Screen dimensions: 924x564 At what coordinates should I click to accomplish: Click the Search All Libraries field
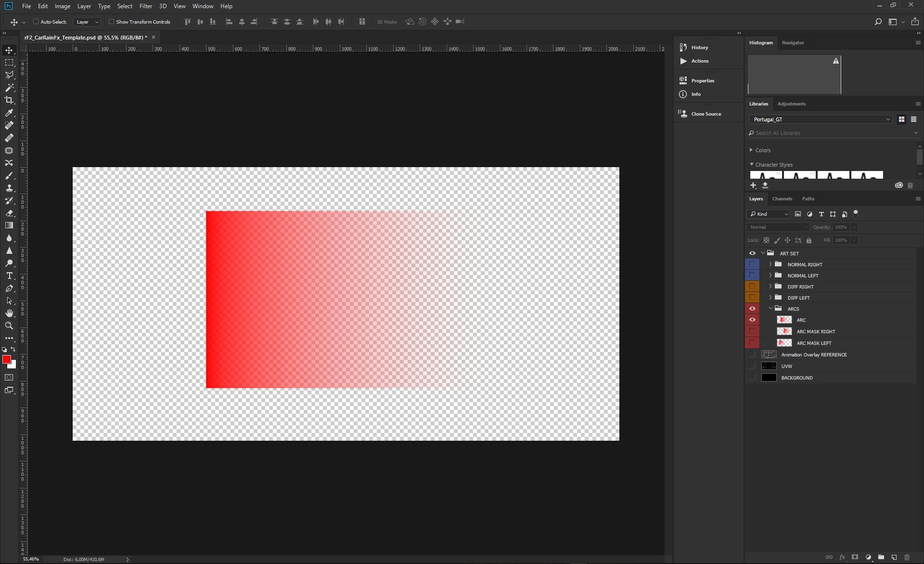click(834, 133)
